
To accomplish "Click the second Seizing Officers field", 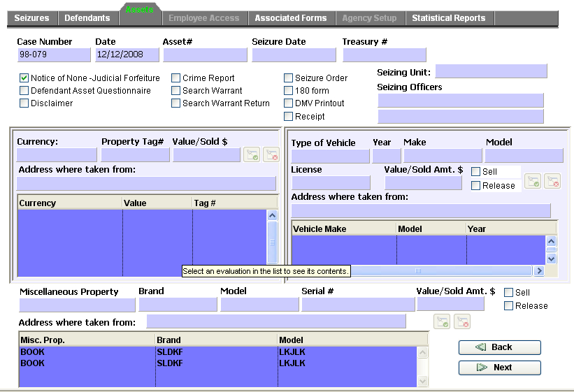I will (461, 117).
